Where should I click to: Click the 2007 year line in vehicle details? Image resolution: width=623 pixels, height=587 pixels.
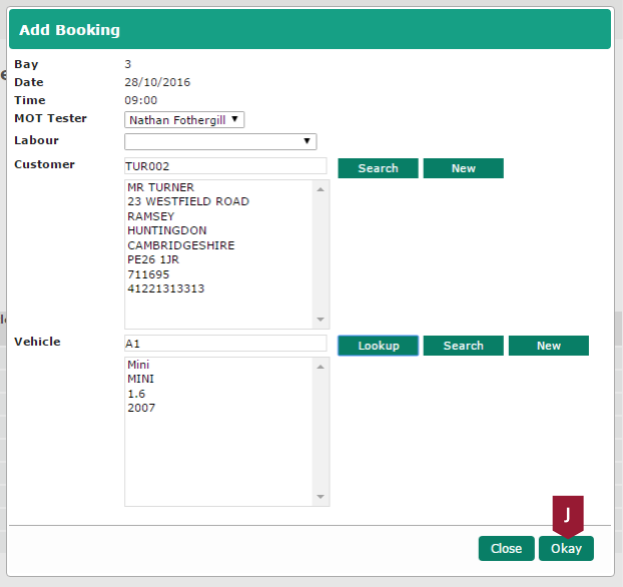tap(141, 408)
